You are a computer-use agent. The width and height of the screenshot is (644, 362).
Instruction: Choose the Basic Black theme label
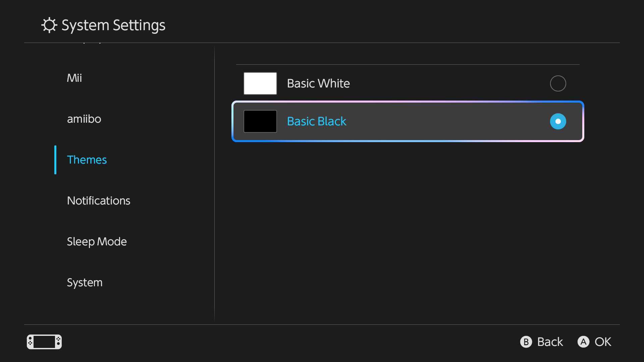316,121
